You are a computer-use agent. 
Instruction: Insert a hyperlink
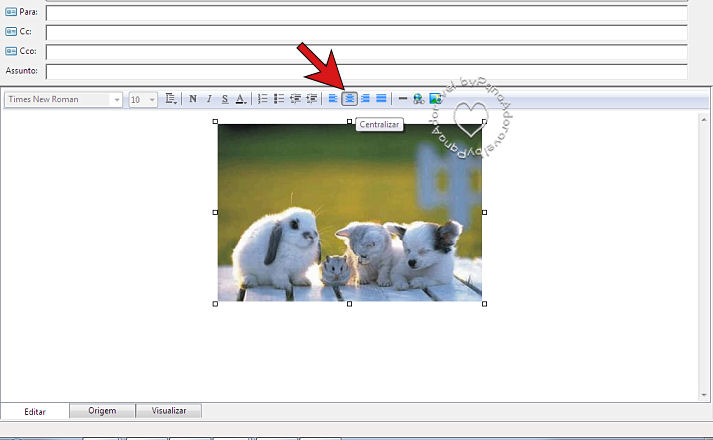pos(418,99)
